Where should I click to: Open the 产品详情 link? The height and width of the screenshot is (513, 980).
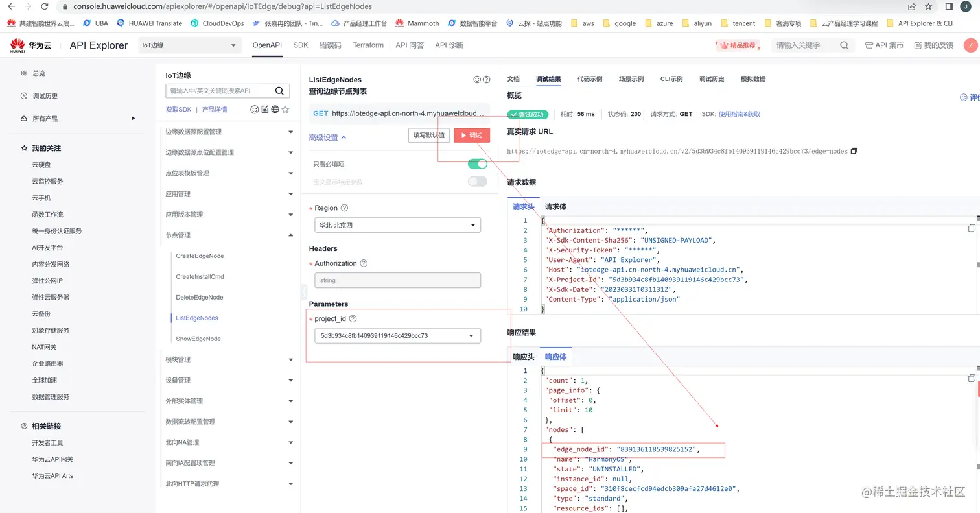(x=215, y=110)
